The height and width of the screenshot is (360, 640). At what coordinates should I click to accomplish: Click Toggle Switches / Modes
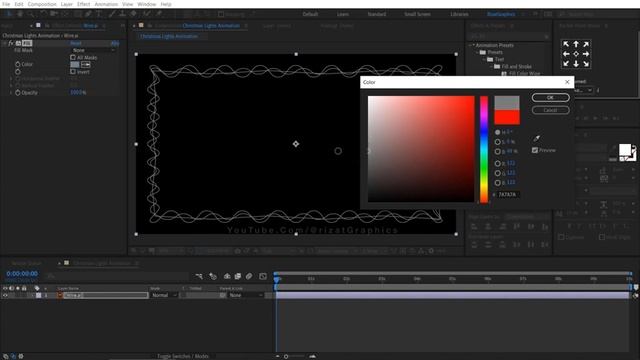pos(183,356)
